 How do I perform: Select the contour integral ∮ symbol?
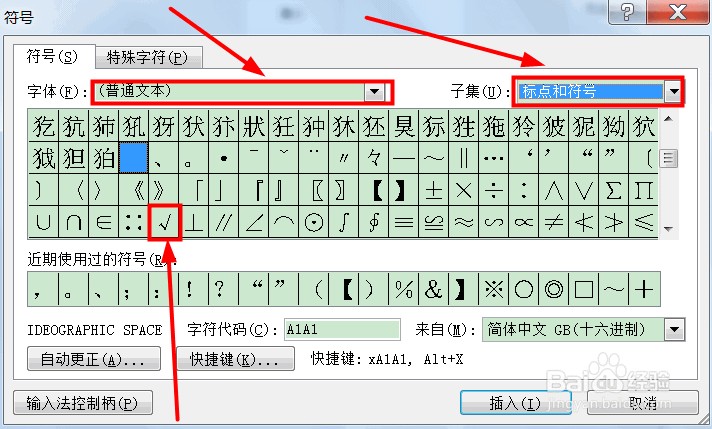[374, 222]
